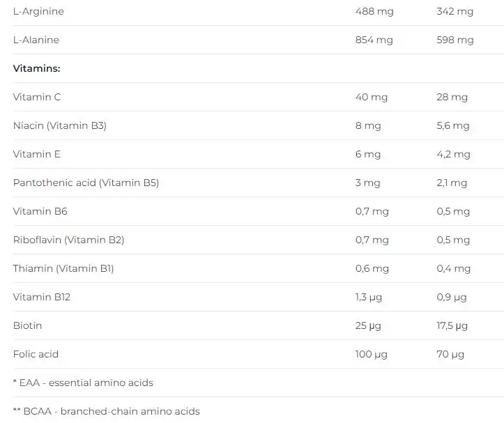Select the 100 µg Folic acid value
The width and height of the screenshot is (504, 423).
pyautogui.click(x=372, y=355)
